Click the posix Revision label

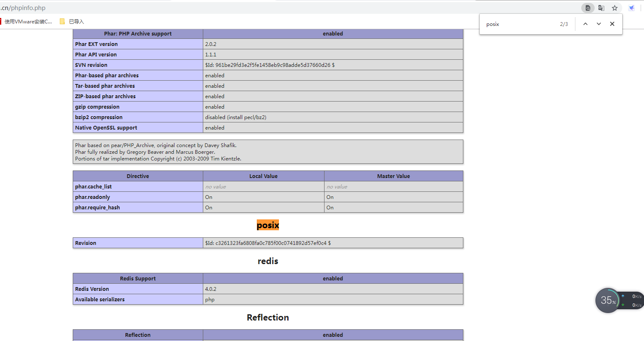tap(85, 243)
